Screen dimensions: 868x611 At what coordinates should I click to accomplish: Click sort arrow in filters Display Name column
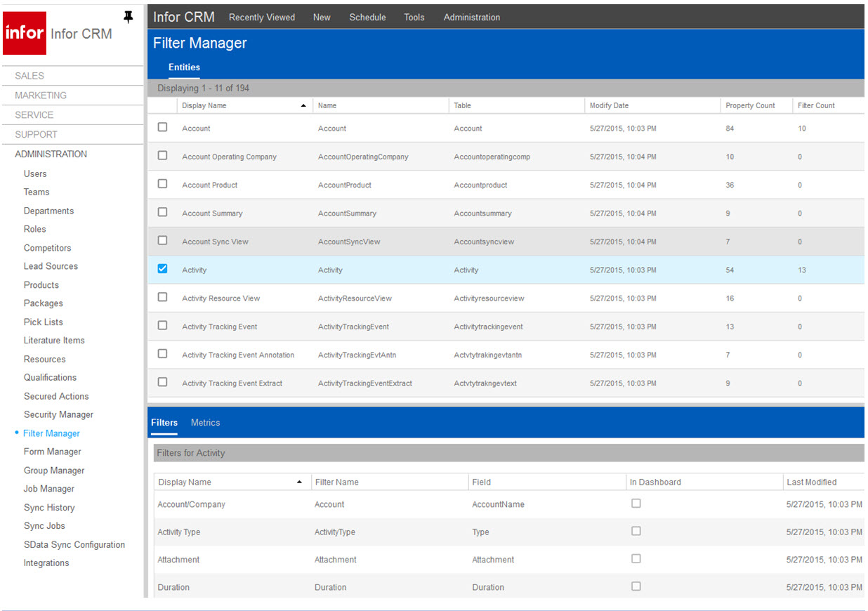pyautogui.click(x=300, y=482)
